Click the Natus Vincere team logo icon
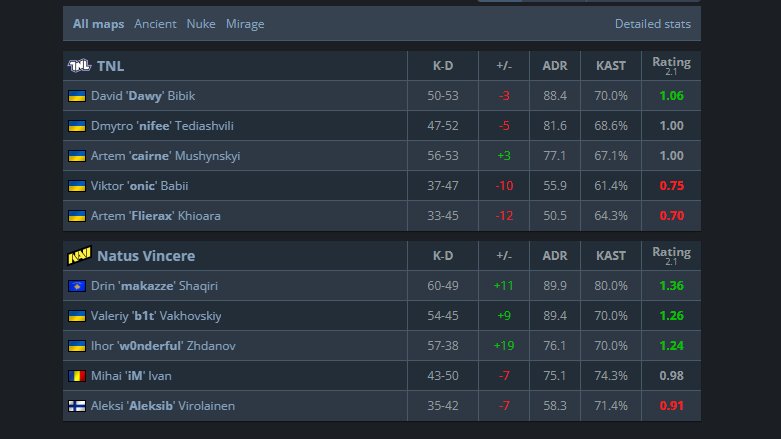 [x=79, y=256]
